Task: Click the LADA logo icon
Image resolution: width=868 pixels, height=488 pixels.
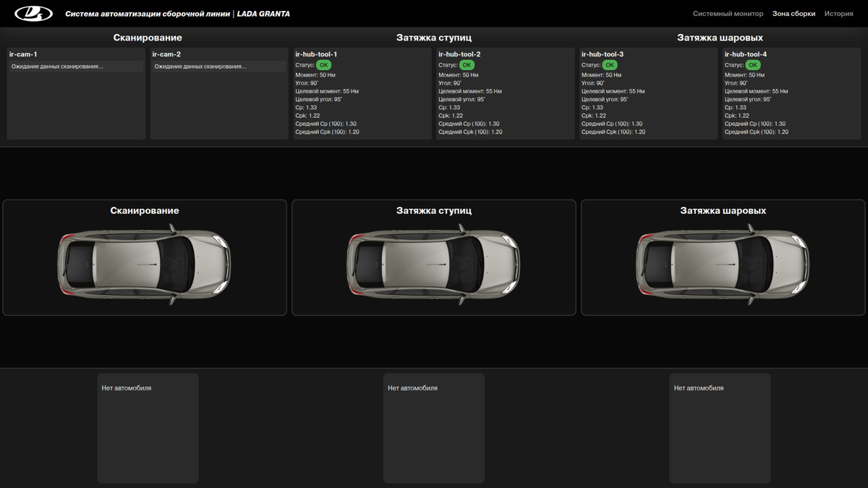Action: (x=34, y=14)
